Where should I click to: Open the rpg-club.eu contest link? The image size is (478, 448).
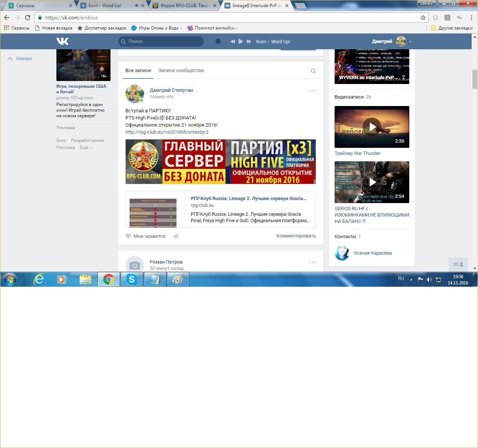[167, 132]
